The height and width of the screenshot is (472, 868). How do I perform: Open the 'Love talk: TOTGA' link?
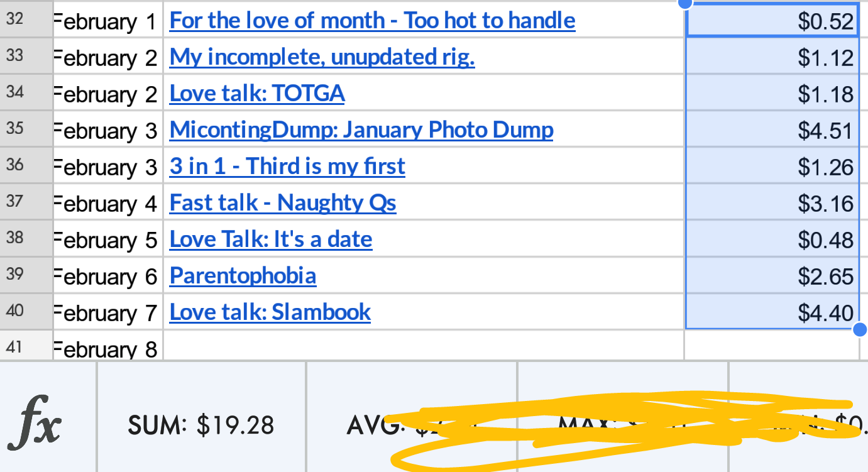point(257,94)
